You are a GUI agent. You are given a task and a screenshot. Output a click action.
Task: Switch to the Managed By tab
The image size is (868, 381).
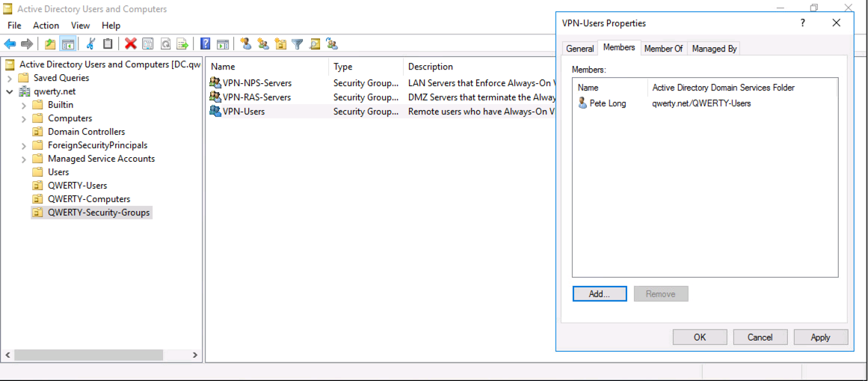tap(714, 49)
